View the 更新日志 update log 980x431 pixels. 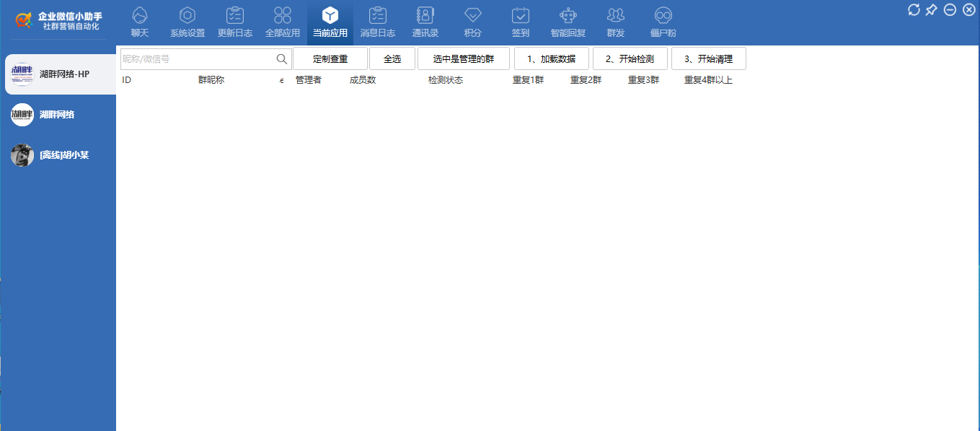tap(234, 22)
